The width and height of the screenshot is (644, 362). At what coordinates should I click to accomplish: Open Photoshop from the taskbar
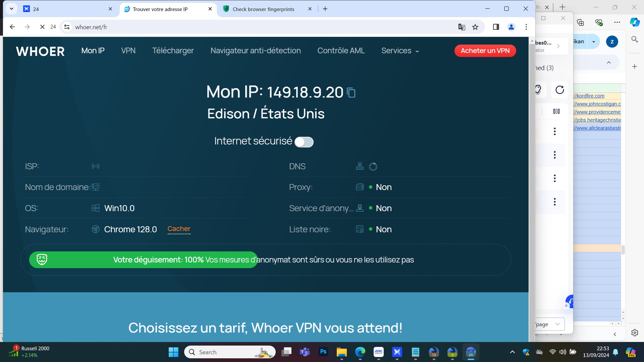323,352
